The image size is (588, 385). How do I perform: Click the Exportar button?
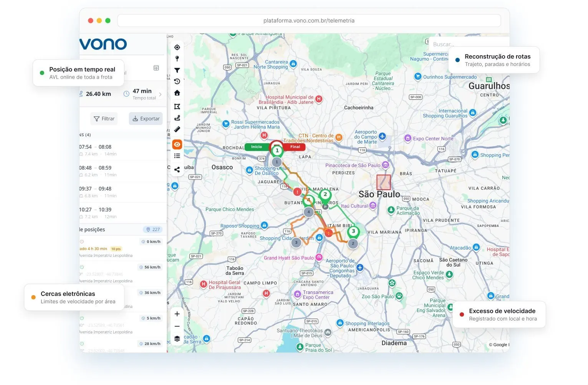tap(146, 119)
